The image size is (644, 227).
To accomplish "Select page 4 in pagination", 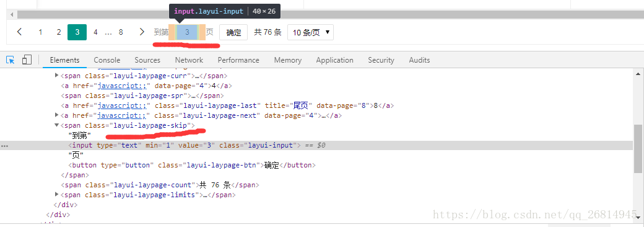I will click(x=95, y=32).
